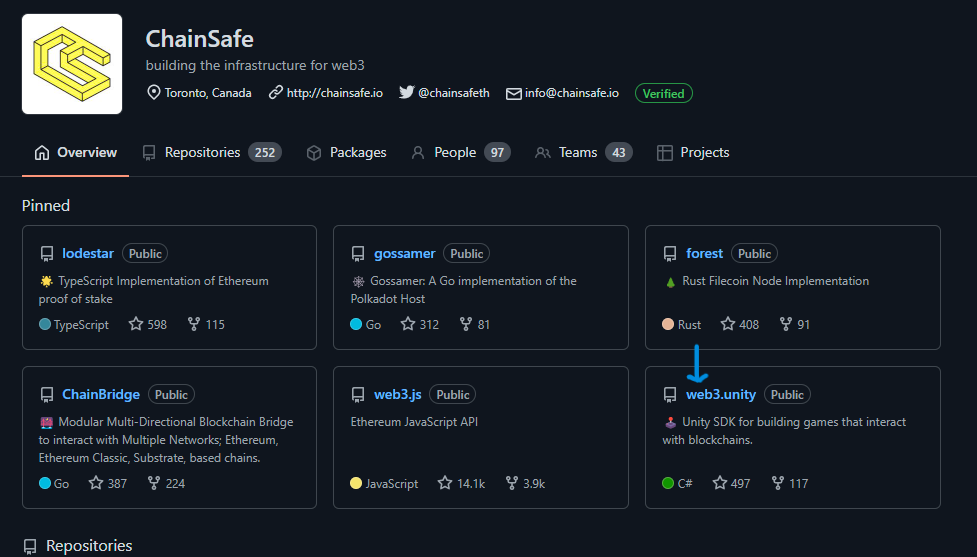Screen dimensions: 977x557
Task: Click the TypeScript language color dot on lodestar
Action: [45, 324]
